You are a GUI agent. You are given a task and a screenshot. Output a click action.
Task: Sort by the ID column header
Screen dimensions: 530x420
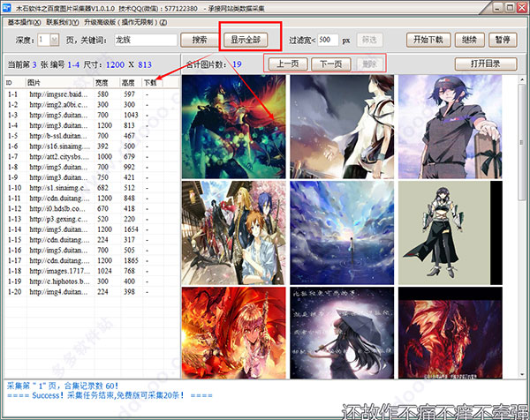tap(15, 82)
